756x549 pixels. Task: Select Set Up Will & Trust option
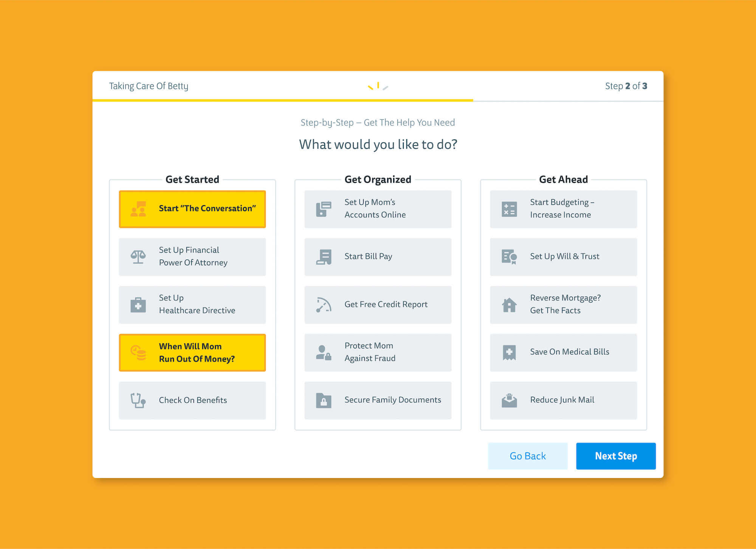(564, 257)
